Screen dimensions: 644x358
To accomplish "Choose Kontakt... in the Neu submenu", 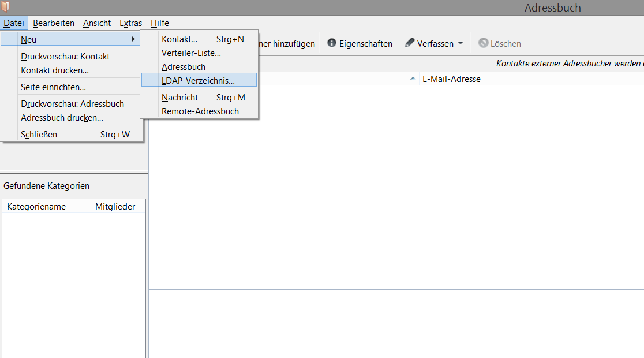I will (x=179, y=39).
